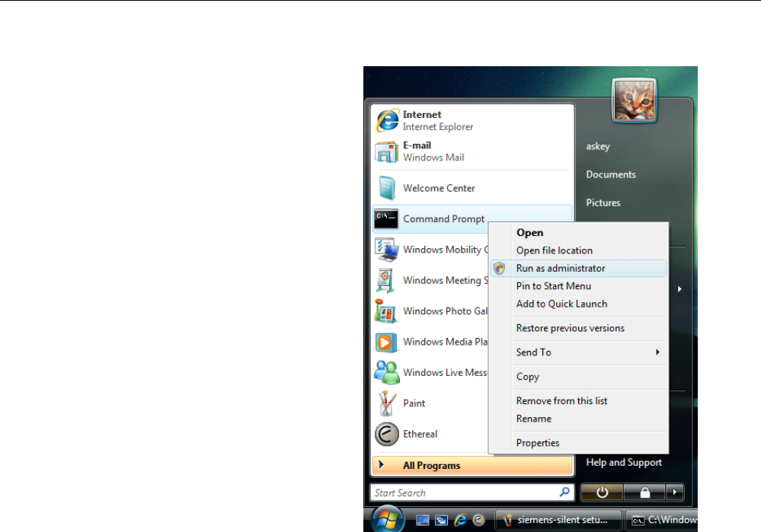Open Internet Explorer icon in Start menu
This screenshot has width=761, height=532.
(387, 120)
